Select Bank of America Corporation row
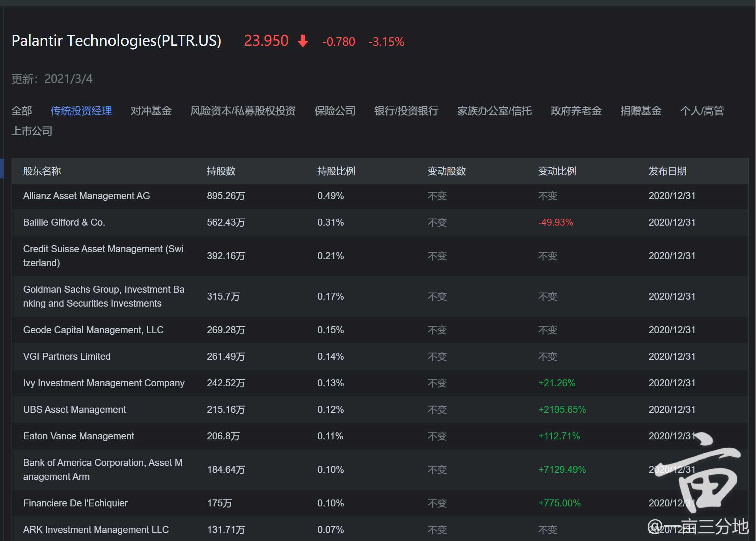 380,470
